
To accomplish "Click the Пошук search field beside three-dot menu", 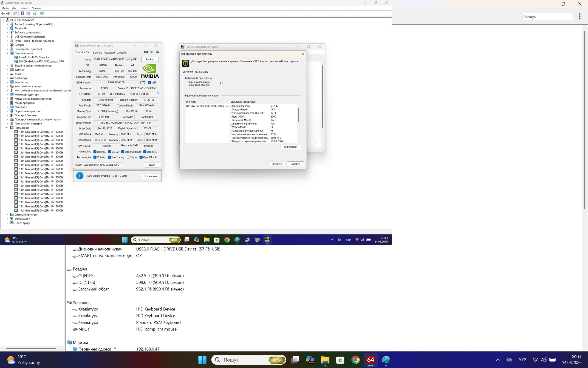I will [x=547, y=16].
